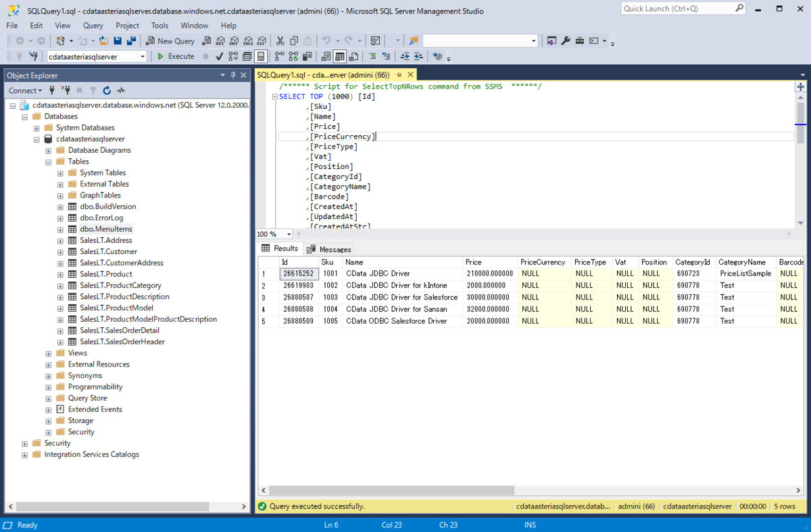
Task: Click Disconnect icon in Object Explorer toolbar
Action: tap(66, 91)
